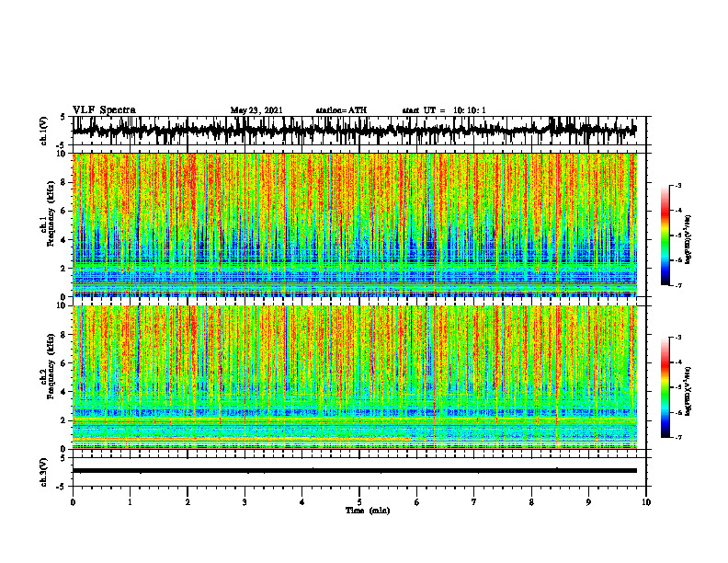This screenshot has width=728, height=563.
Task: Click the ch.2 color scale bar
Action: pos(665,387)
